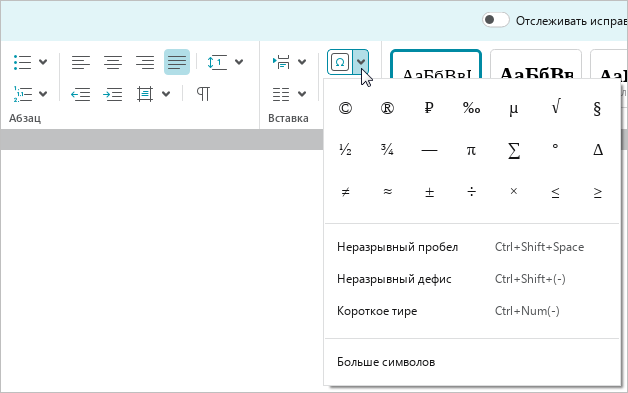The width and height of the screenshot is (628, 393).
Task: Toggle the track changes switch
Action: (495, 20)
